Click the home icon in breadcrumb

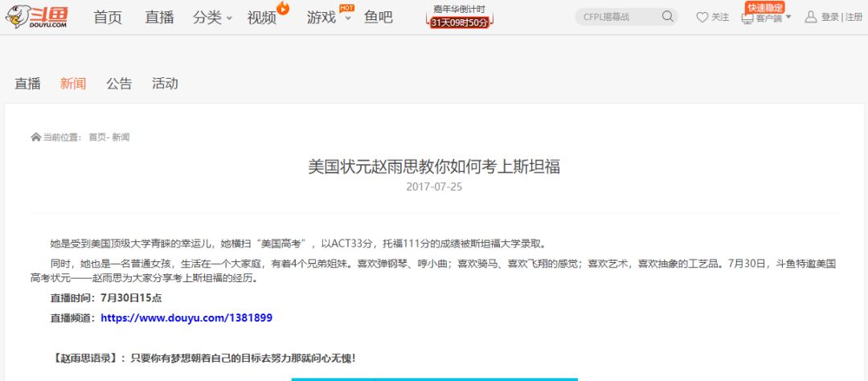(x=35, y=137)
